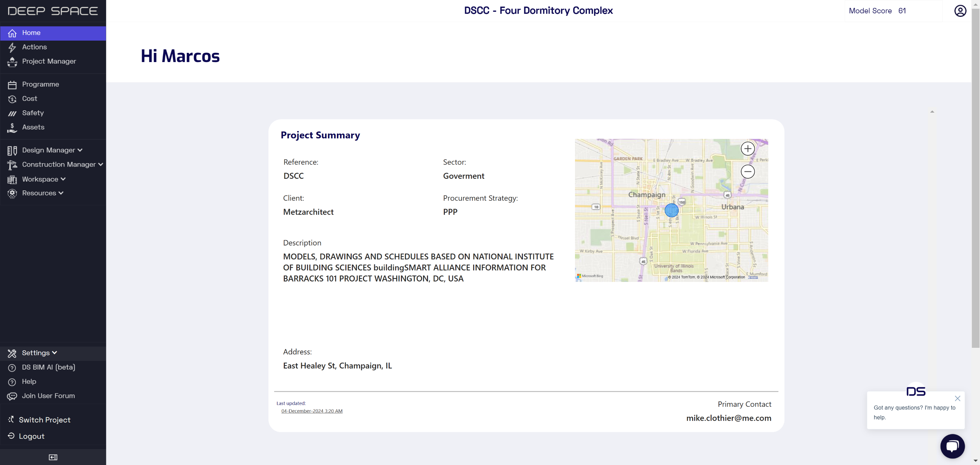Click the blue map location marker

click(x=671, y=210)
